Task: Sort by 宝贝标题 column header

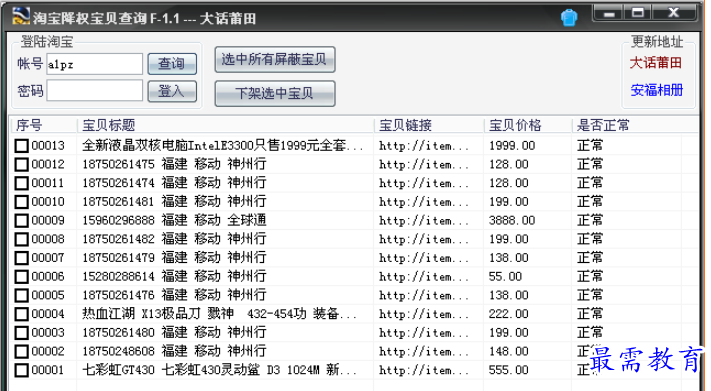Action: (x=225, y=125)
